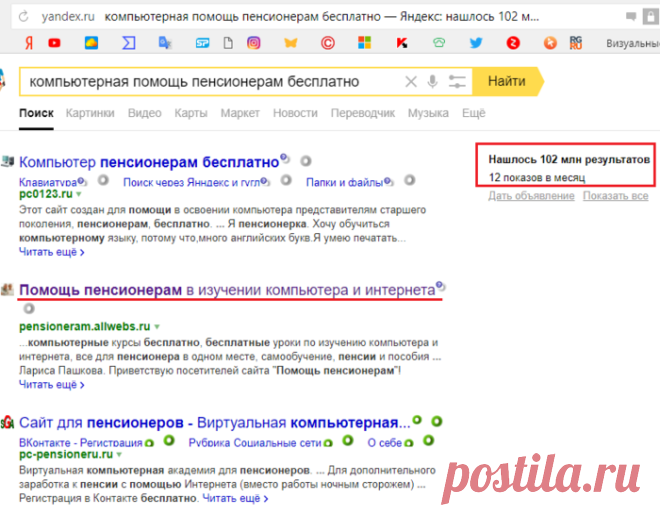Expand the pc-pensioneru.ru dropdown arrow
Image resolution: width=660 pixels, height=515 pixels.
119,455
